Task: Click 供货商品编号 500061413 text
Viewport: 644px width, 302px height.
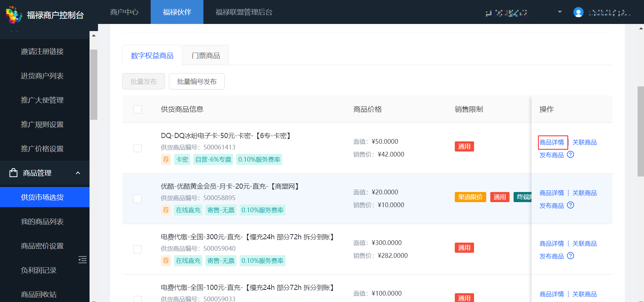Action: click(x=198, y=147)
